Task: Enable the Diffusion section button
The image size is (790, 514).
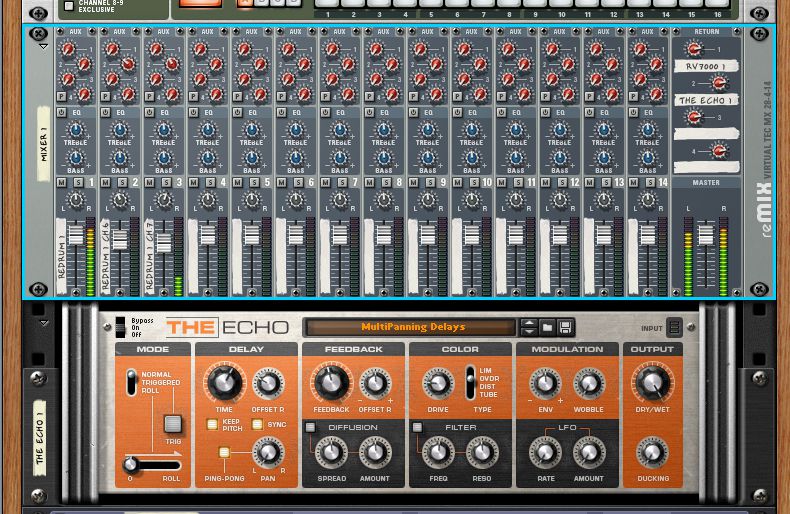Action: point(310,427)
